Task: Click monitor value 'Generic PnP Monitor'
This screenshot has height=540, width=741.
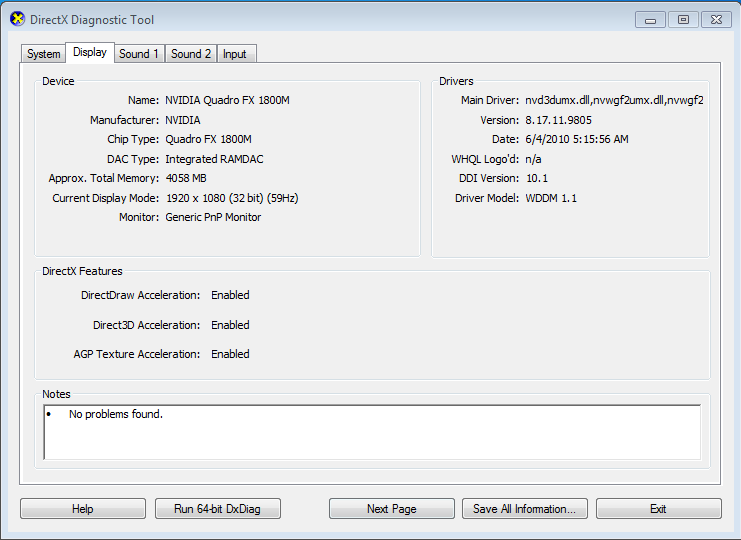Action: coord(213,217)
